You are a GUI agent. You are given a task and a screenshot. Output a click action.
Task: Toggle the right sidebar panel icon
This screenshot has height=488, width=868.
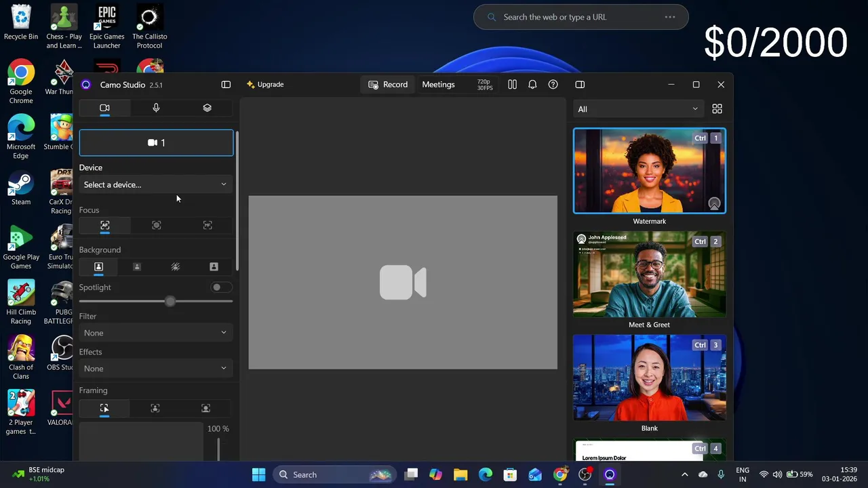point(580,85)
